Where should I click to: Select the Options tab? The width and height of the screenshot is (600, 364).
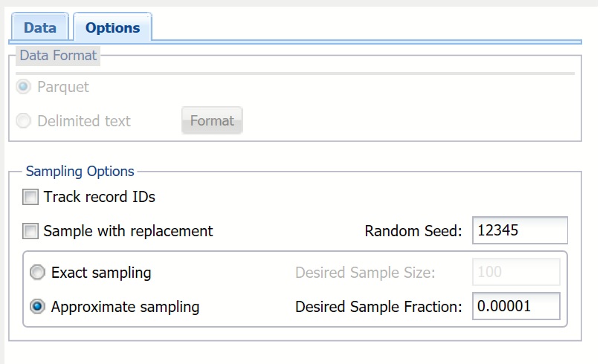[112, 28]
